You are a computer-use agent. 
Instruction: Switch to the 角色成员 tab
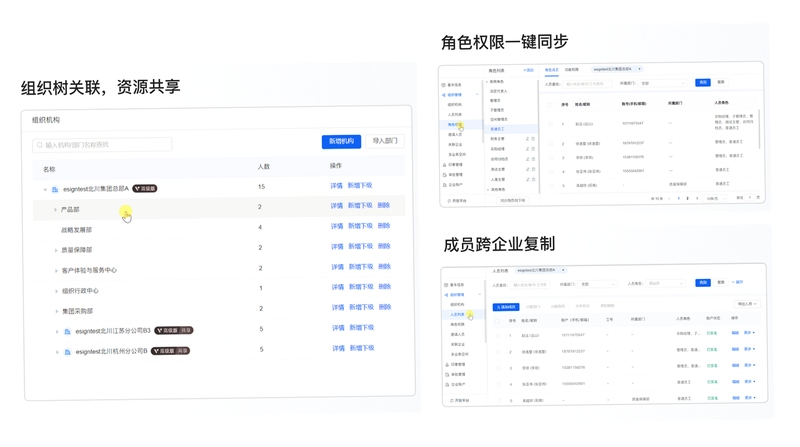point(552,70)
